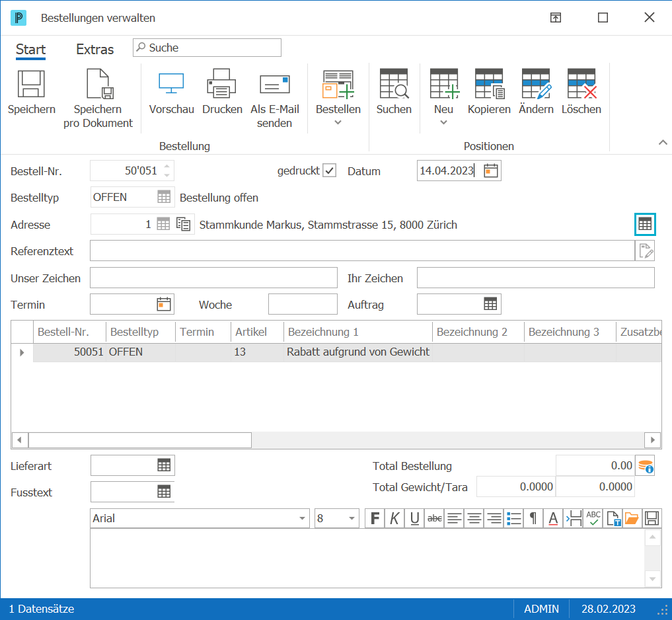Switch to the Extras tab

point(94,50)
